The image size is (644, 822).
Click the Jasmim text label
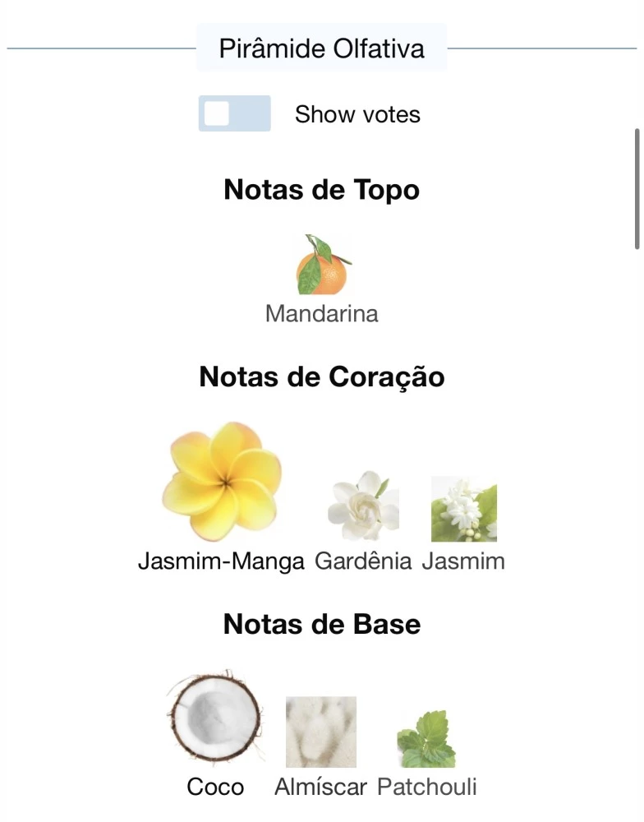(x=464, y=561)
